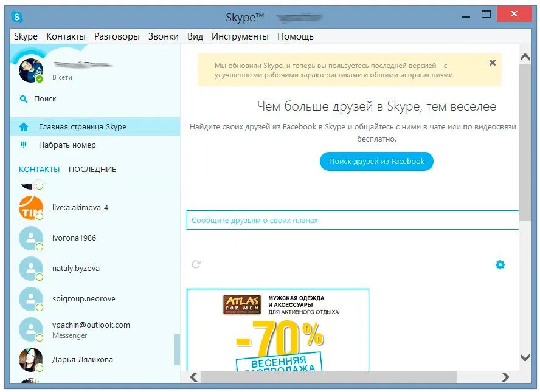
Task: Open the Вид menu
Action: 195,36
